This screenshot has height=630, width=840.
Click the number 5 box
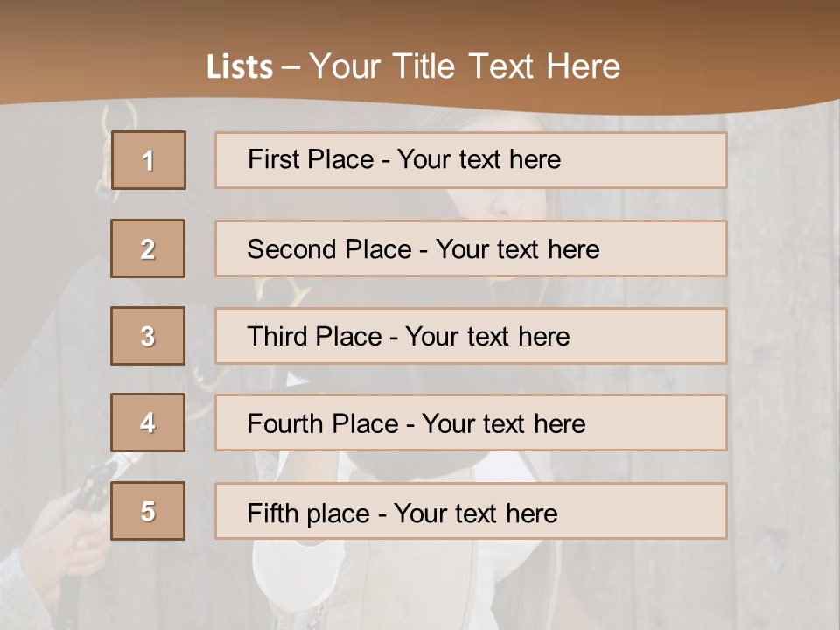(148, 511)
